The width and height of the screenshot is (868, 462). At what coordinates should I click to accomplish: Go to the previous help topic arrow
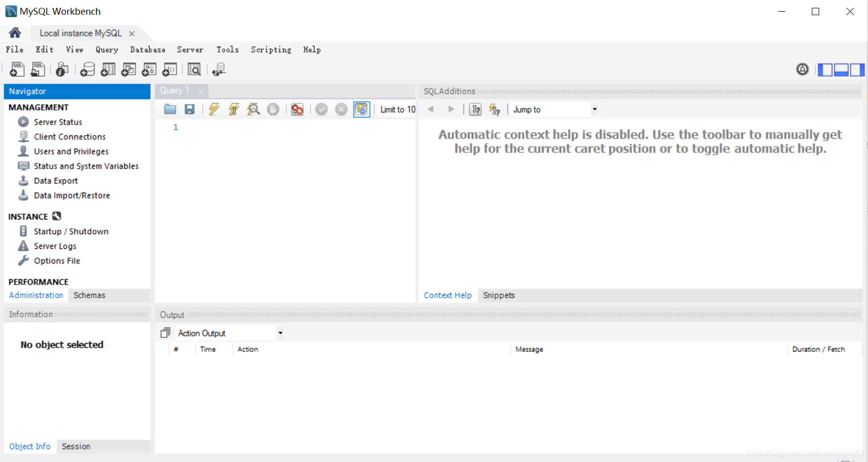[431, 109]
